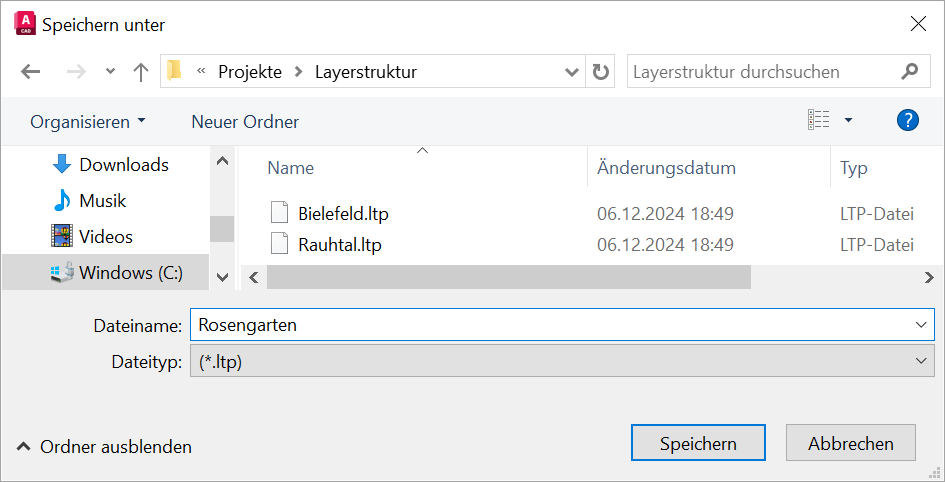
Task: Collapse folders with Ordner ausblenden
Action: 104,447
